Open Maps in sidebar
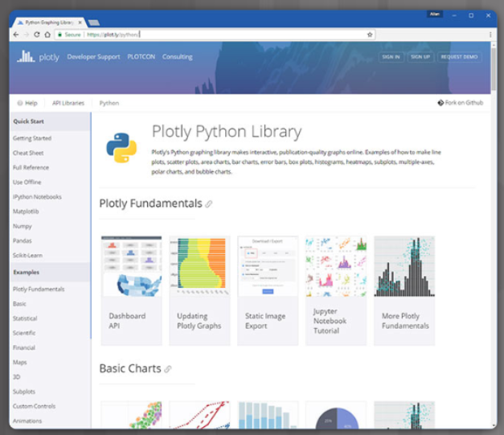The image size is (504, 435). coord(19,363)
